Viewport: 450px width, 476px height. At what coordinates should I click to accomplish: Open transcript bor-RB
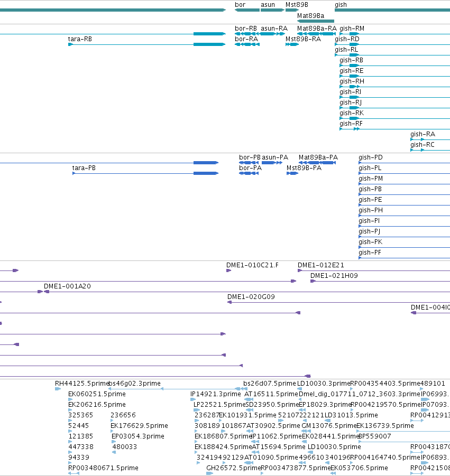[246, 28]
